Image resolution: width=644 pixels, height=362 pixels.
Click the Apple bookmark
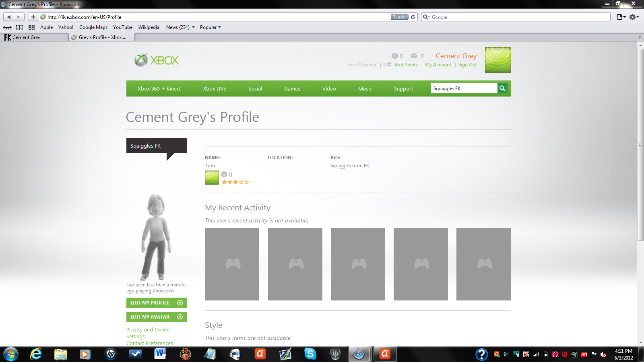pos(46,27)
